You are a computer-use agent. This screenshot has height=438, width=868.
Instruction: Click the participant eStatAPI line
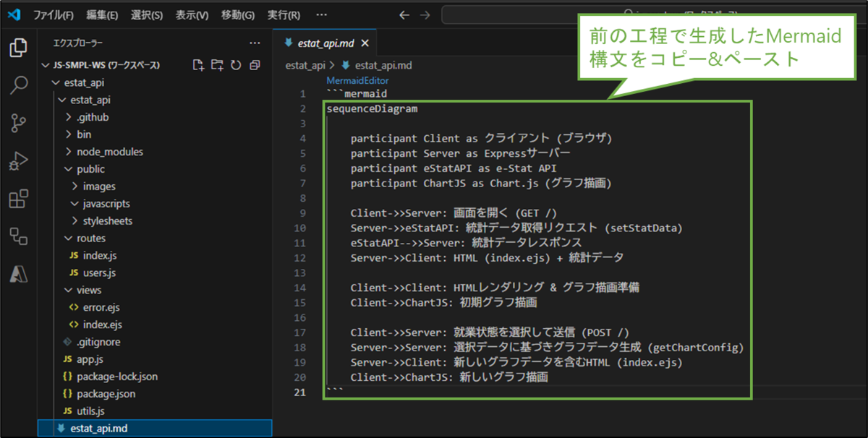pyautogui.click(x=454, y=168)
